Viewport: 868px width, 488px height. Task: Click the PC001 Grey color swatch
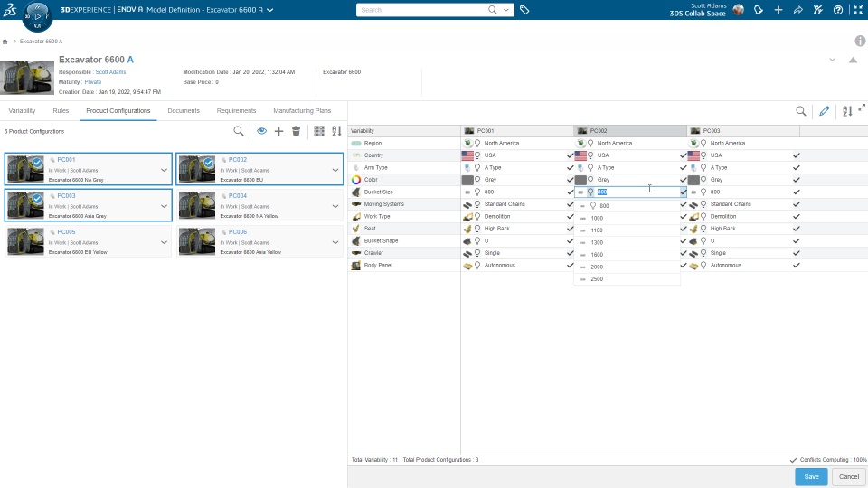467,180
